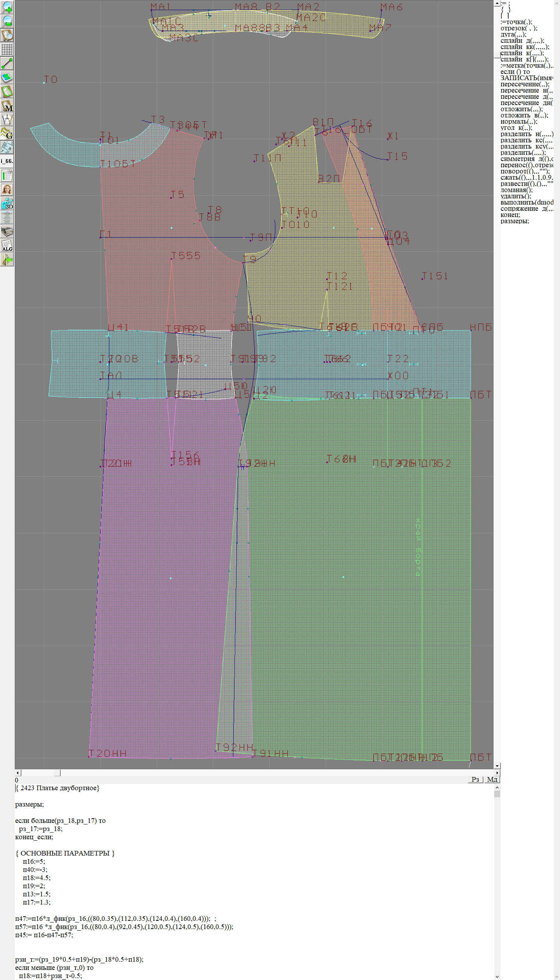The image size is (560, 980).
Task: Click the zoom out magnifier icon
Action: (x=7, y=21)
